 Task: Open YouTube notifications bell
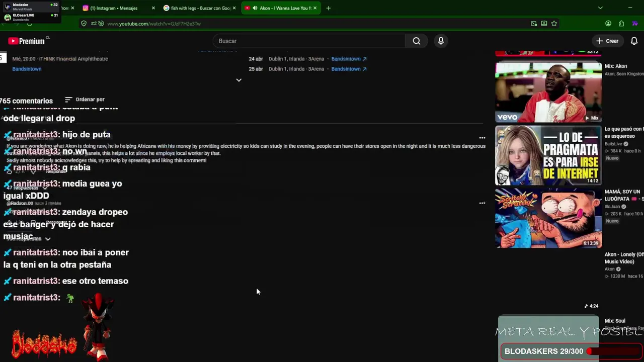click(x=634, y=41)
